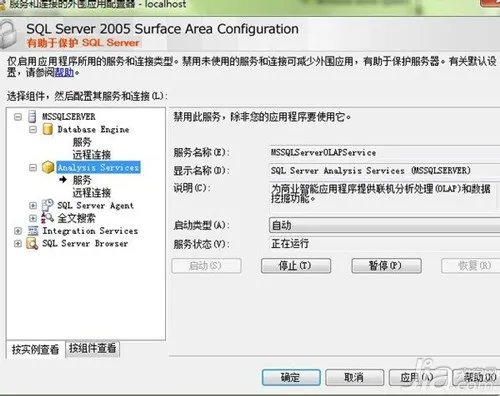Click the 显示名称 field SQL Server Analysis Services
The image size is (500, 396).
point(384,170)
